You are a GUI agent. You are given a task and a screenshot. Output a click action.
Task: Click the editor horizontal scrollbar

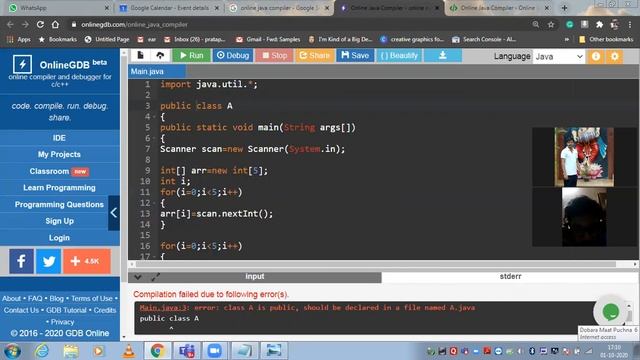(376, 264)
